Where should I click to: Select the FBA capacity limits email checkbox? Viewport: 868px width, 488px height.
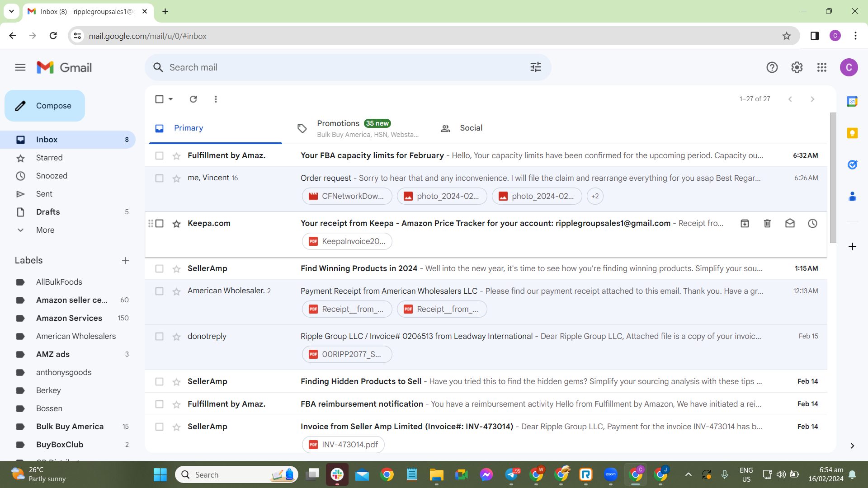point(159,155)
